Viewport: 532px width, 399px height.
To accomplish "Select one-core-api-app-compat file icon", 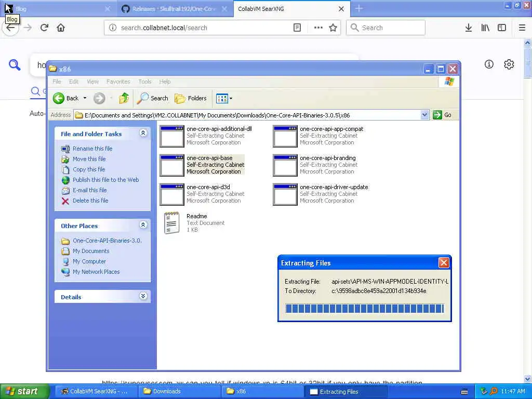I will [x=285, y=136].
